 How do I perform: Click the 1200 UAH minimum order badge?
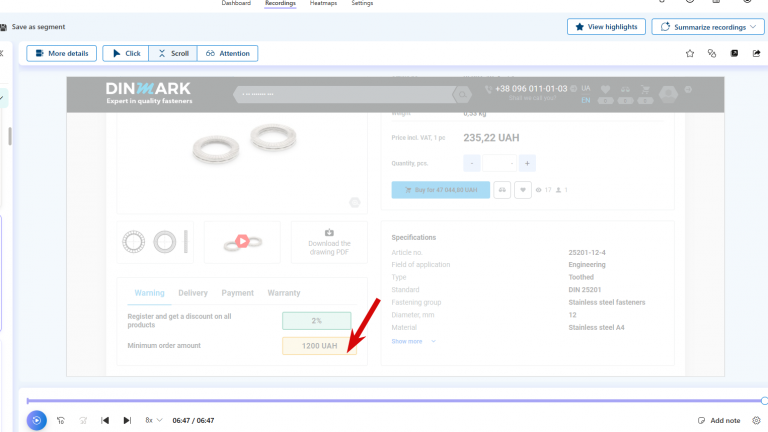tap(319, 346)
